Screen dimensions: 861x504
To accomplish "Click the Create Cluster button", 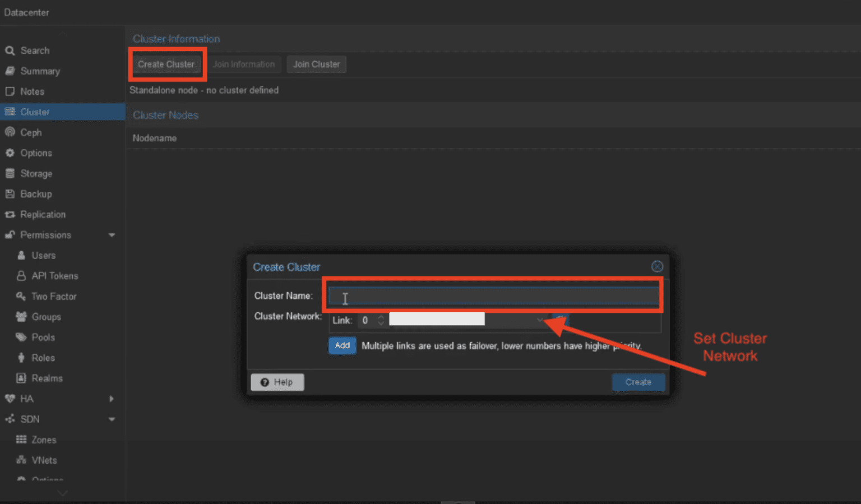I will pos(166,64).
